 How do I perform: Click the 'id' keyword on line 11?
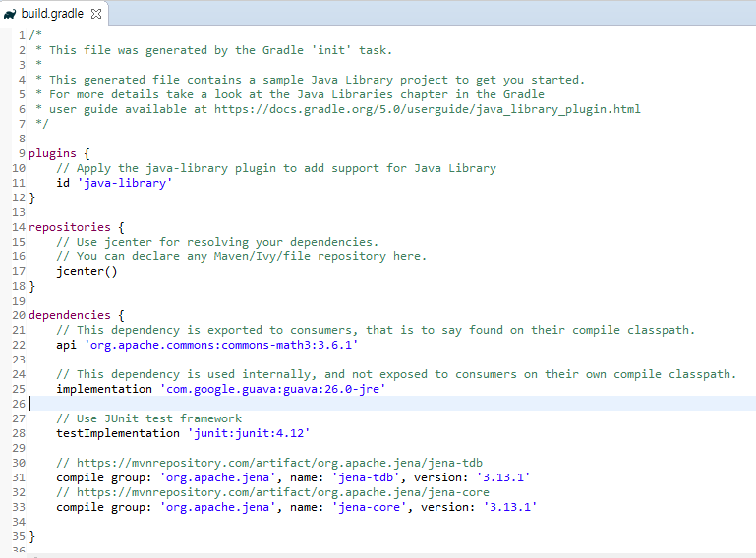[63, 183]
